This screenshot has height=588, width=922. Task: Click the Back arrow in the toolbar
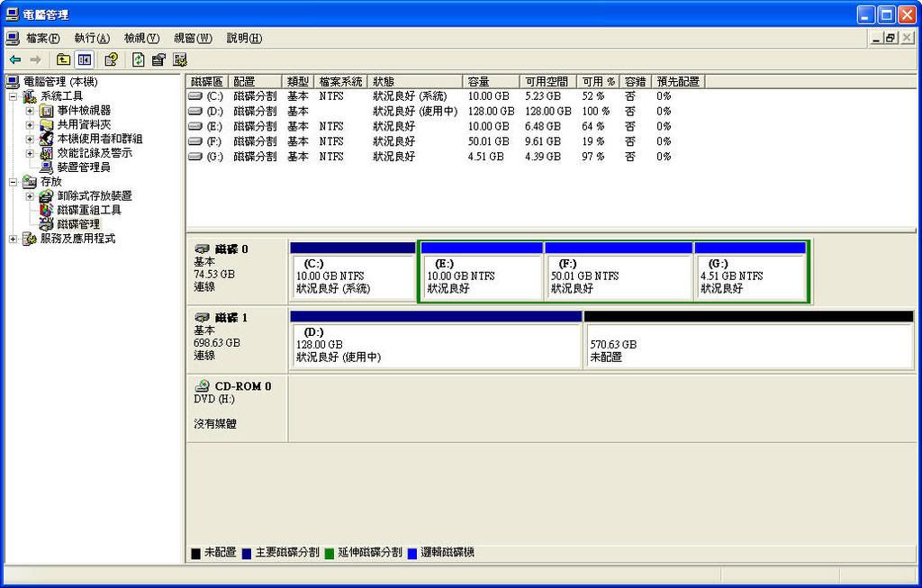coord(15,59)
